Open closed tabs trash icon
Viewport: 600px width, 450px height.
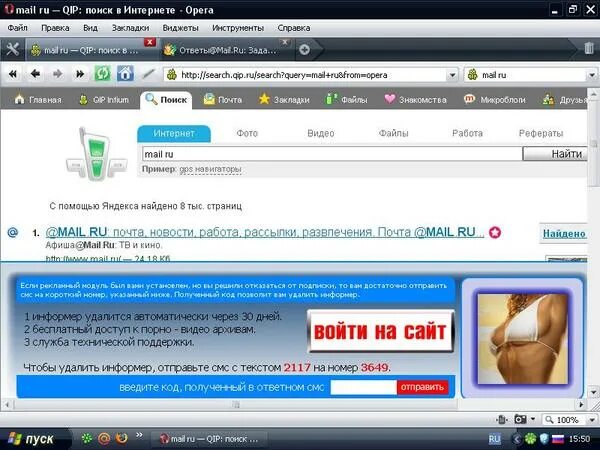tap(589, 49)
